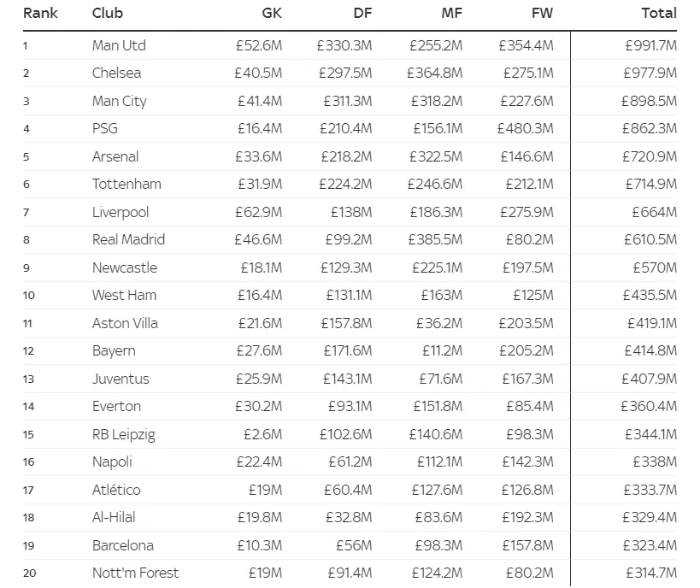Click the GK column header
This screenshot has height=588, width=700.
point(271,13)
